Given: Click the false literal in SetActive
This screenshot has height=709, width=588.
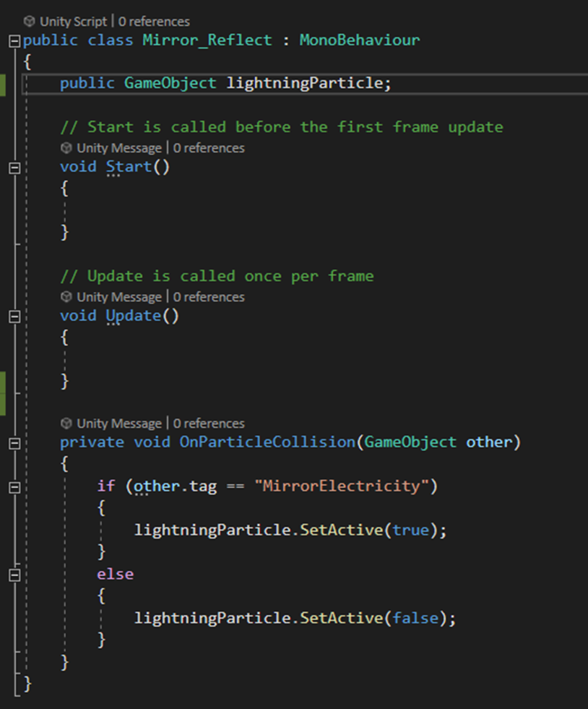Looking at the screenshot, I should coord(415,618).
